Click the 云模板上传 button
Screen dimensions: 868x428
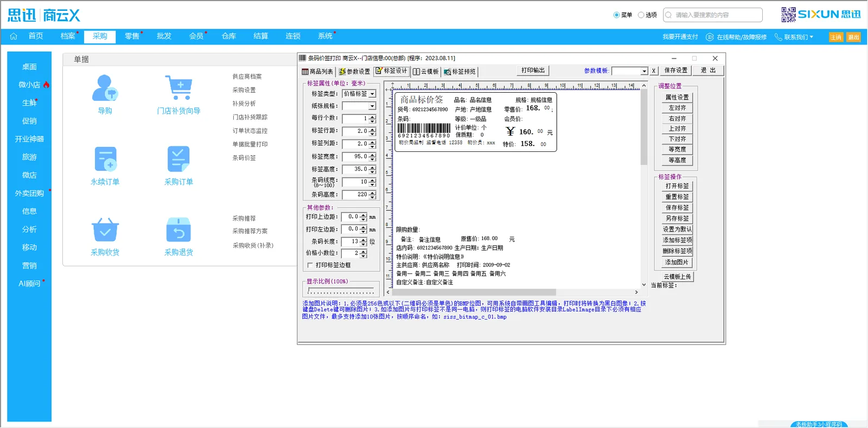coord(677,277)
